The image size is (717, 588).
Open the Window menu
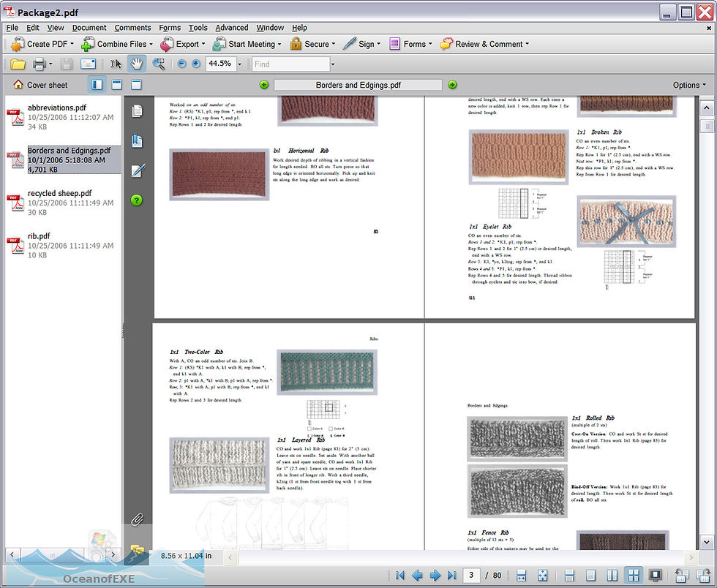click(x=270, y=28)
